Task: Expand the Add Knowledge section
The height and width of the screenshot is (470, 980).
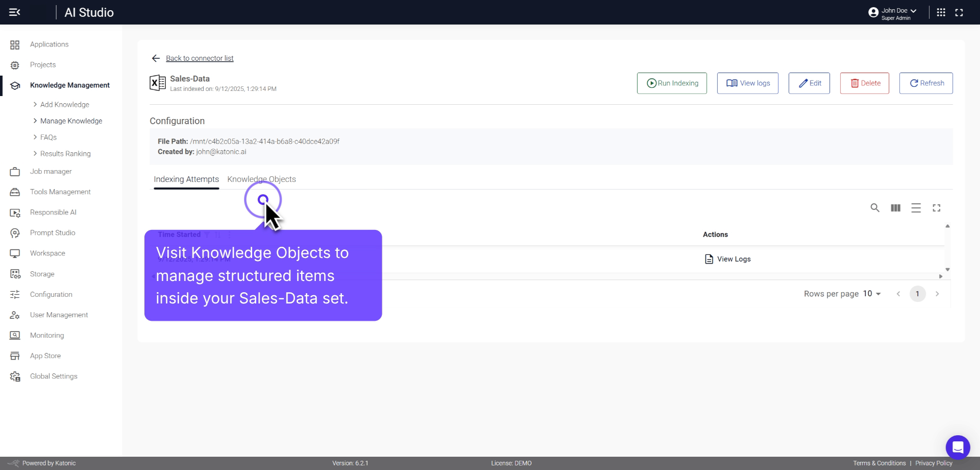Action: point(65,104)
